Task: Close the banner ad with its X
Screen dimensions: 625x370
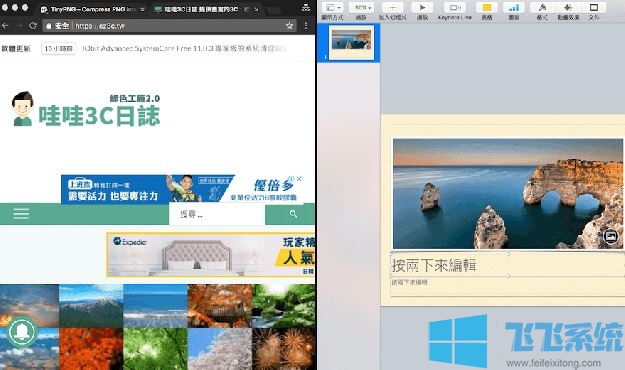Action: (x=299, y=179)
